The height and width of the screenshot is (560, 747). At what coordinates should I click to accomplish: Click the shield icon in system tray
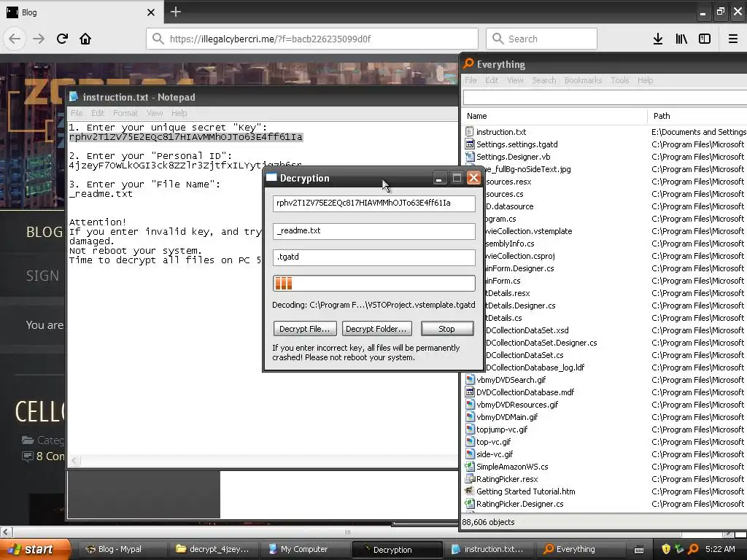pos(666,549)
